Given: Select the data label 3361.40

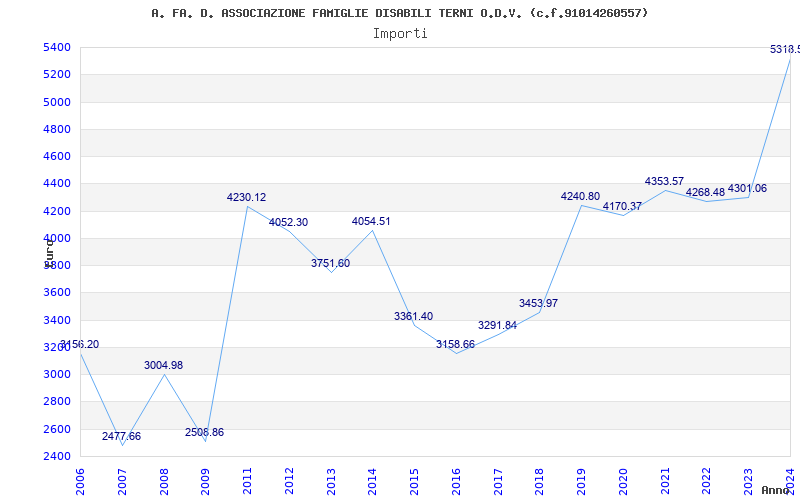Looking at the screenshot, I should pyautogui.click(x=413, y=316).
